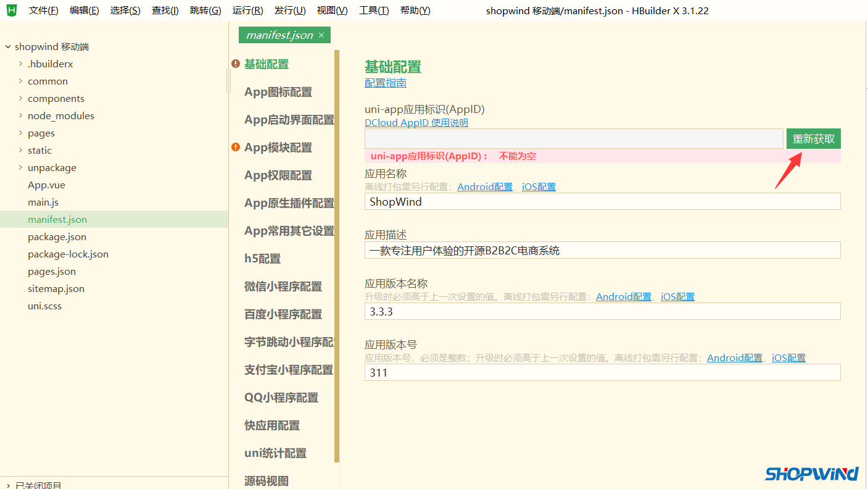Expand the .hbuilderx folder
Viewport: 868px width, 489px height.
coord(20,64)
